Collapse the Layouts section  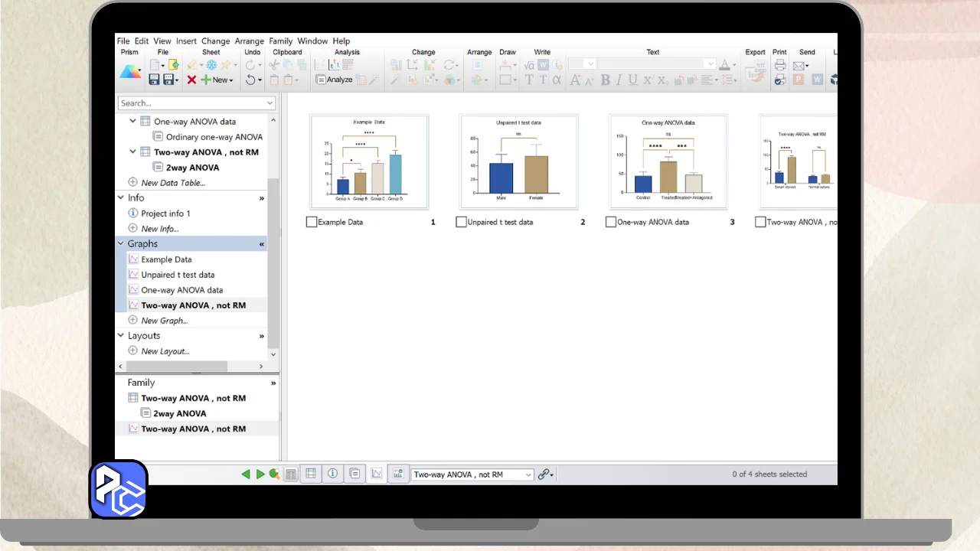(x=120, y=335)
